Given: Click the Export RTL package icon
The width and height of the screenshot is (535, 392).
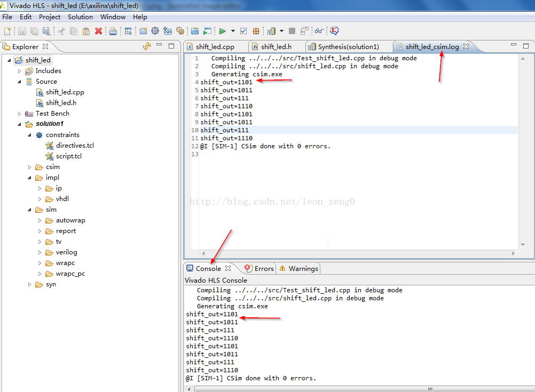Looking at the screenshot, I should pos(256,31).
